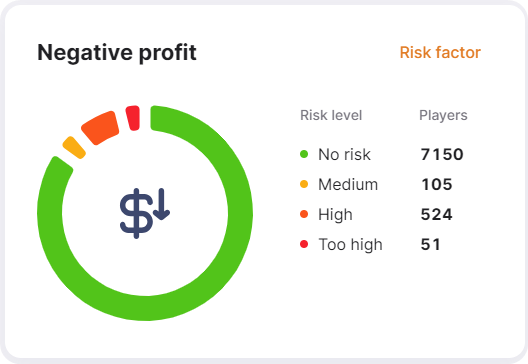The image size is (528, 364).
Task: Click the 105 players count
Action: [x=437, y=185]
